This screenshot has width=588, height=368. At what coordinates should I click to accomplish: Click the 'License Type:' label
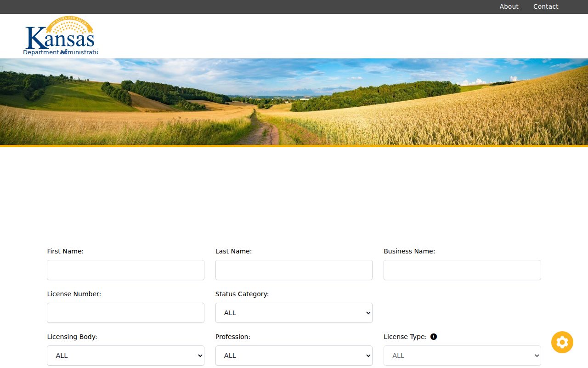point(405,337)
